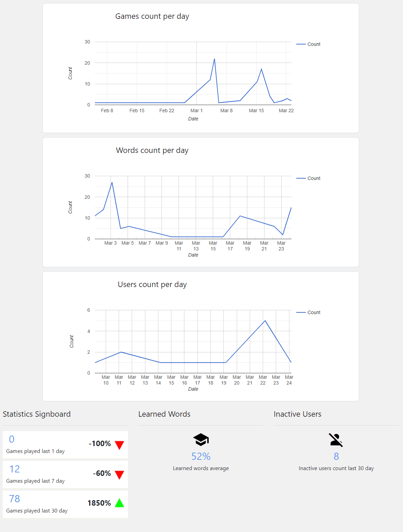The image size is (403, 532).
Task: Click the Games count per day title
Action: coord(152,16)
